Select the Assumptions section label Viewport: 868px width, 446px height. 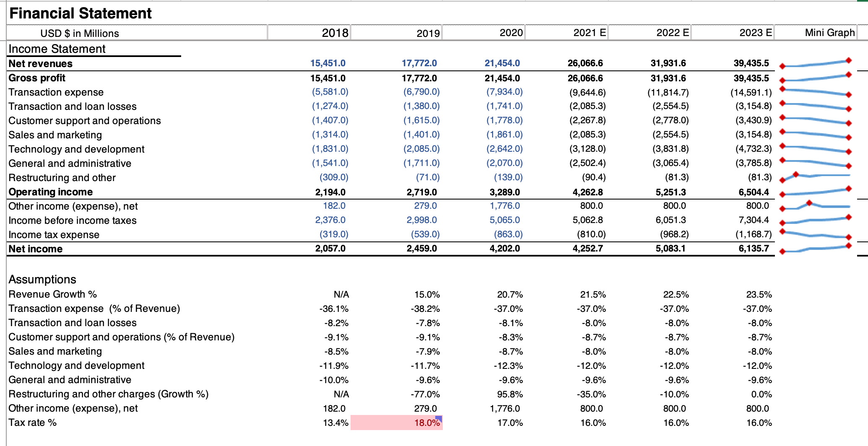(x=42, y=280)
